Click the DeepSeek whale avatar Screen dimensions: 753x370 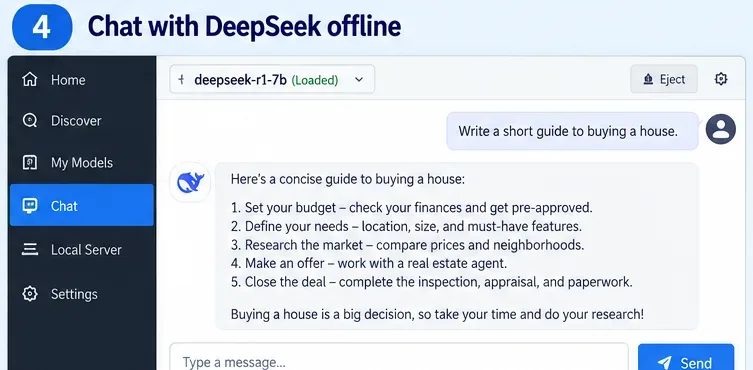pyautogui.click(x=191, y=182)
